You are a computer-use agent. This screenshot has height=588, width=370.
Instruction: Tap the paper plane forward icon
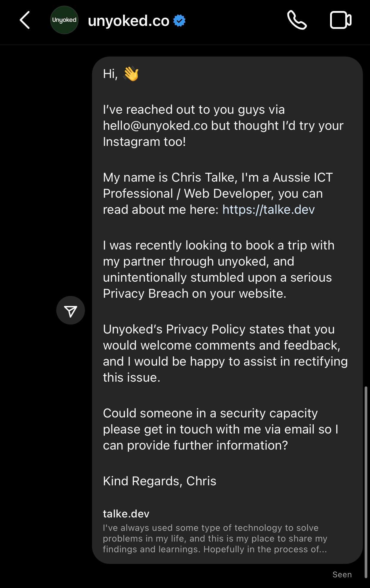(x=71, y=310)
